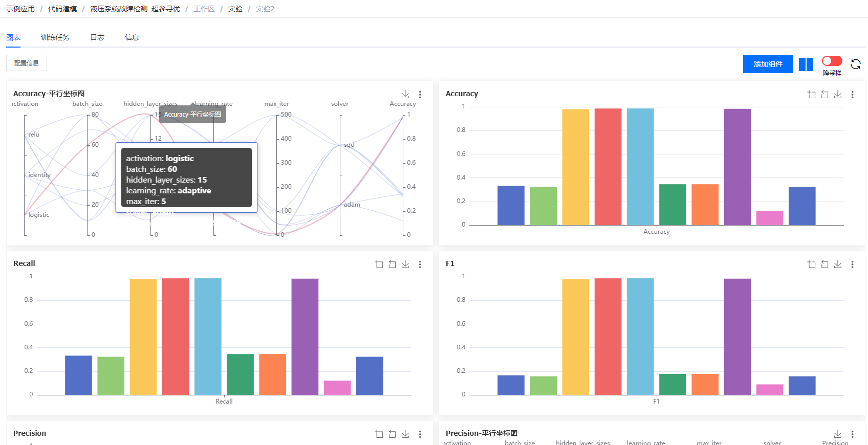The width and height of the screenshot is (868, 445).
Task: Click zoom-reset icon in Recall chart
Action: pos(392,264)
